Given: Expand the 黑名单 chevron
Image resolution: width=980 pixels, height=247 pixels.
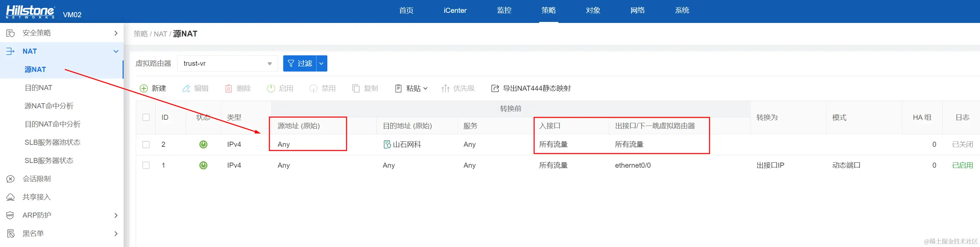Looking at the screenshot, I should 116,234.
